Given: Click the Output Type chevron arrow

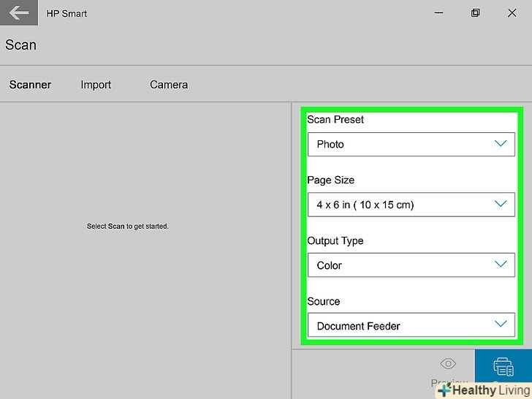Looking at the screenshot, I should point(501,265).
